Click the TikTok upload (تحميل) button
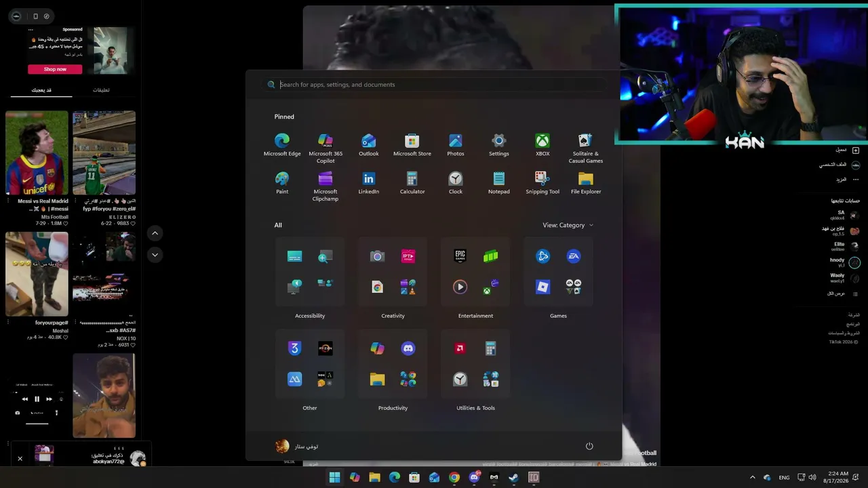 (x=847, y=150)
